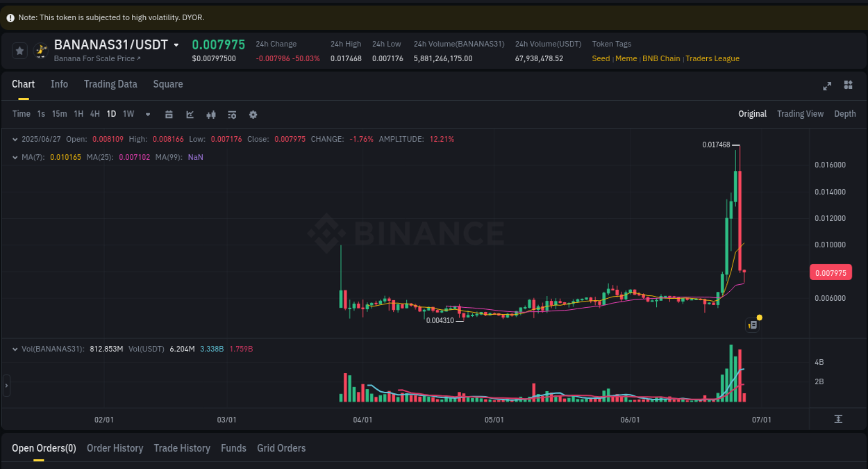Open the panel layout grid icon
868x469 pixels.
pos(848,85)
